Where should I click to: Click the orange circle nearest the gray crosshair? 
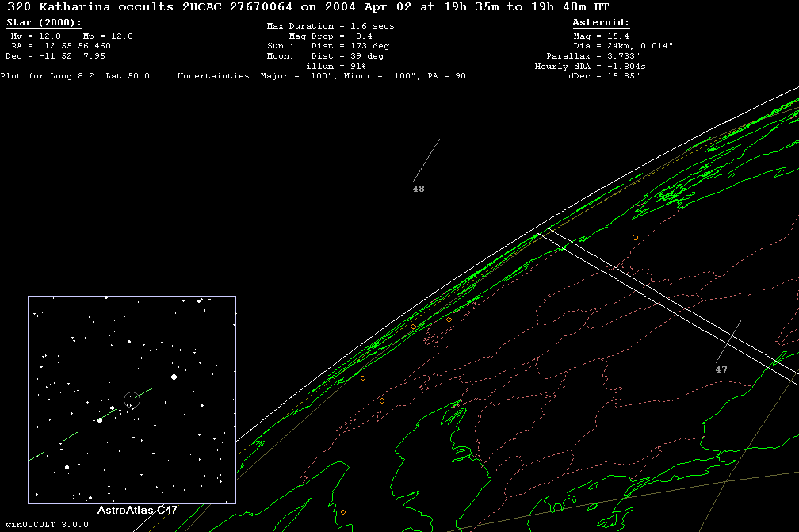[449, 320]
